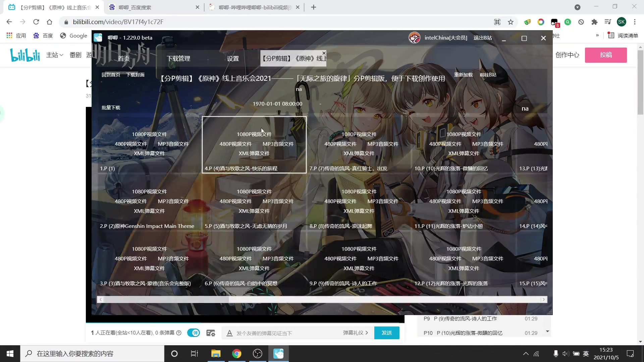Click the intelChina user avatar

click(414, 38)
